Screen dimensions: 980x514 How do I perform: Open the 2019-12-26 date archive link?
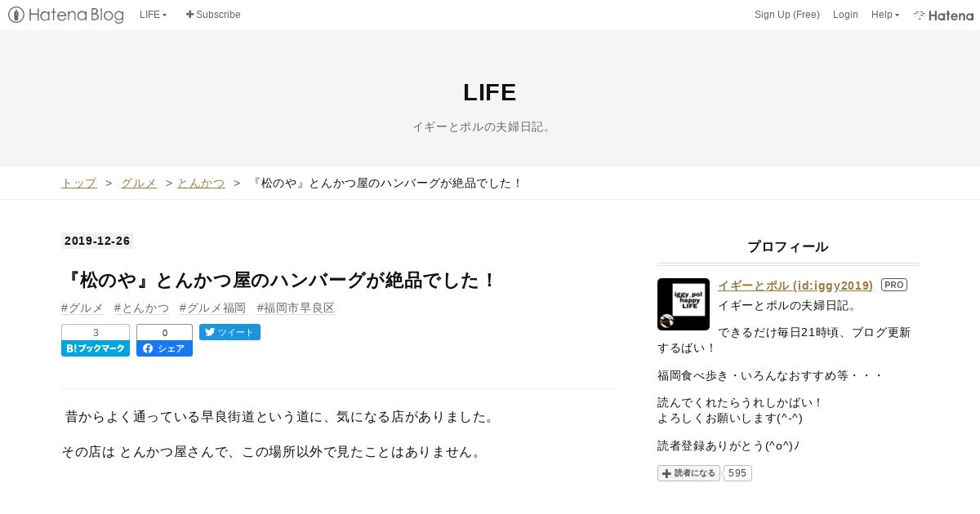coord(97,241)
